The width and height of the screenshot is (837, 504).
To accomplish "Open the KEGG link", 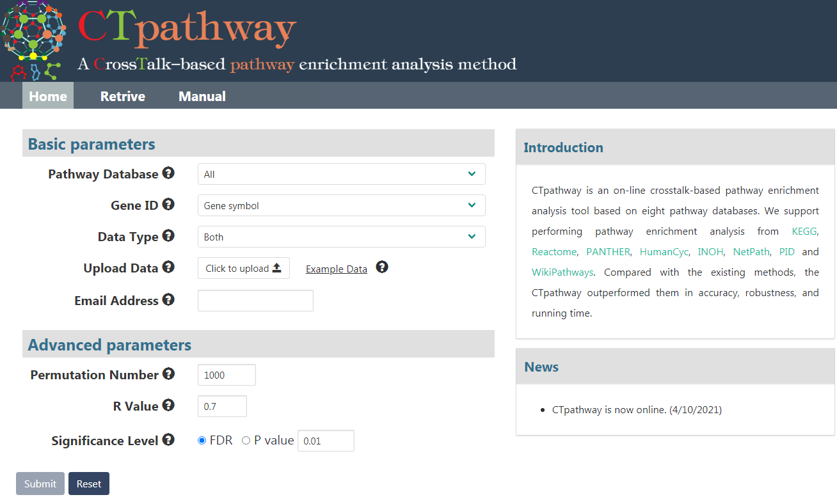I will pos(804,232).
